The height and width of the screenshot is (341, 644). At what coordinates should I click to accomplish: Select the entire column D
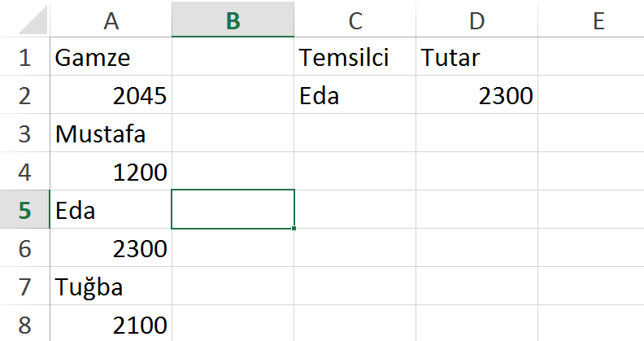476,20
